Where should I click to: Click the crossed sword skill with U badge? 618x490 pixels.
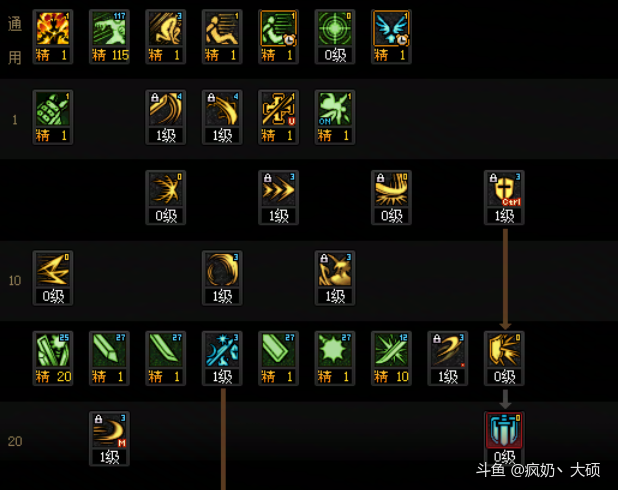click(278, 109)
